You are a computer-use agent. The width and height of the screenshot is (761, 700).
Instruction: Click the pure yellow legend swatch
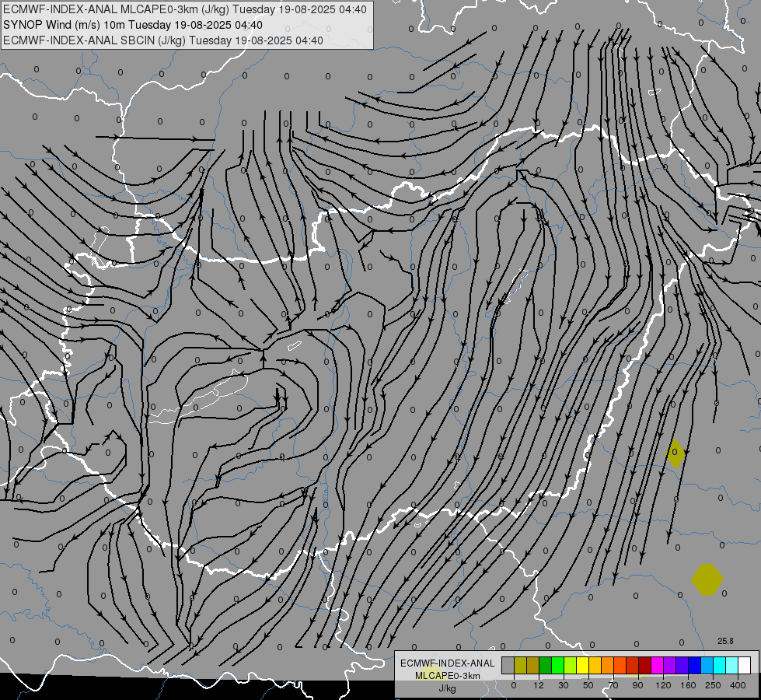[582, 665]
